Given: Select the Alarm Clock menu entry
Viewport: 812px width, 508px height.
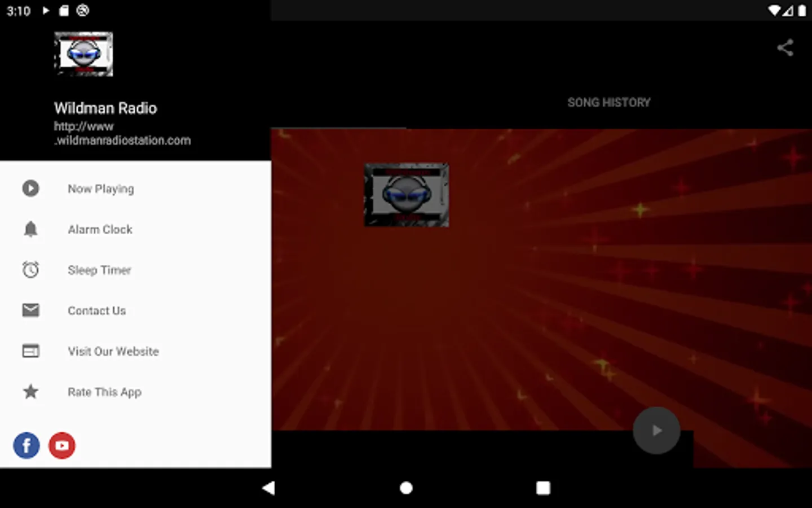Looking at the screenshot, I should click(135, 229).
